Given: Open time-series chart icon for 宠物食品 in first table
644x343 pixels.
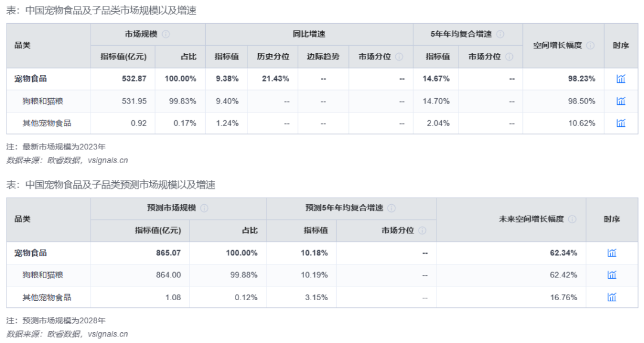Looking at the screenshot, I should pyautogui.click(x=621, y=79).
